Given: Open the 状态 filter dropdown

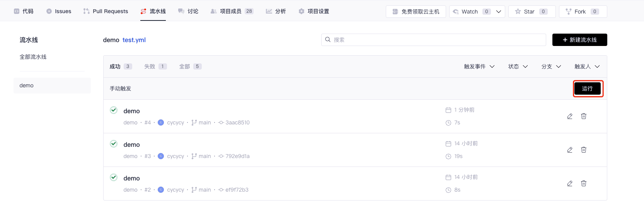Looking at the screenshot, I should pyautogui.click(x=518, y=66).
